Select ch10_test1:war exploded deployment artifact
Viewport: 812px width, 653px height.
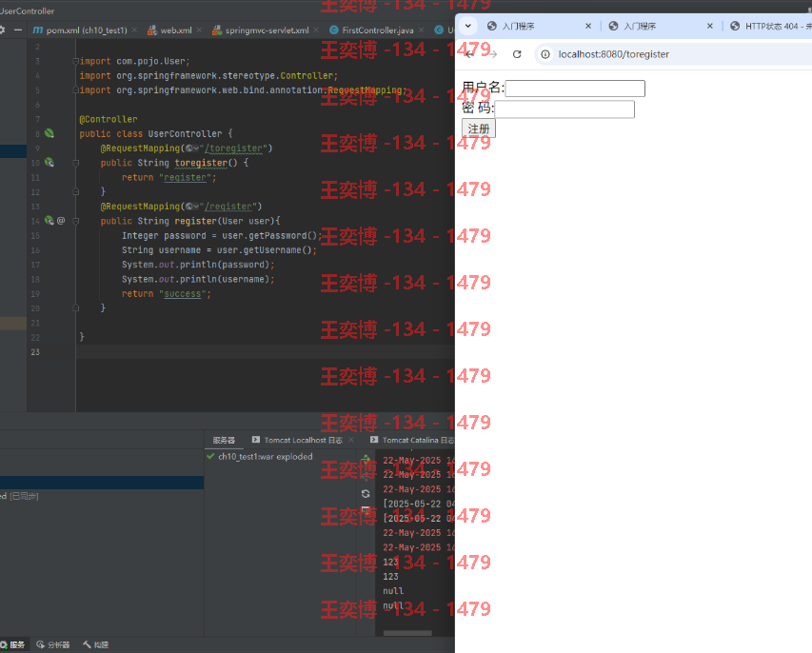coord(266,456)
